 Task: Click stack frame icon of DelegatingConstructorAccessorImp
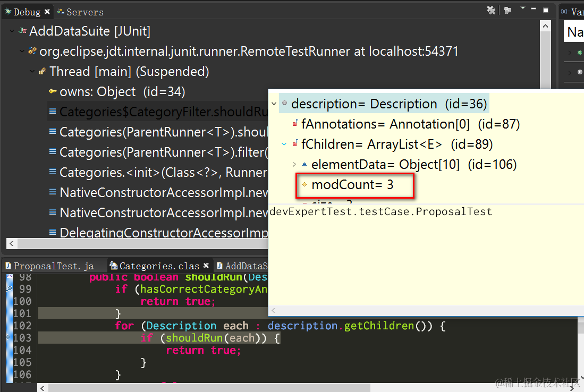tap(53, 232)
